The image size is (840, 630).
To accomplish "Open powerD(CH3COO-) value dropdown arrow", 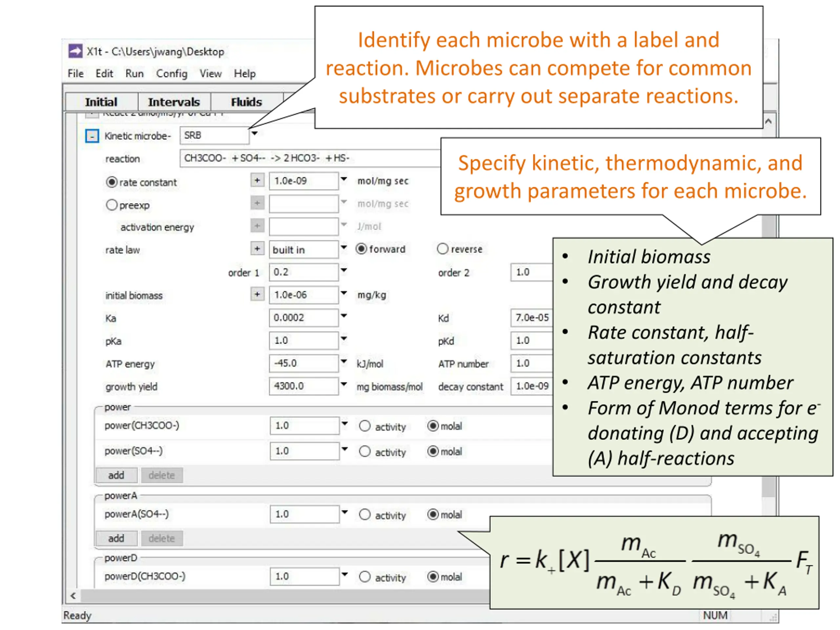I will pyautogui.click(x=345, y=574).
